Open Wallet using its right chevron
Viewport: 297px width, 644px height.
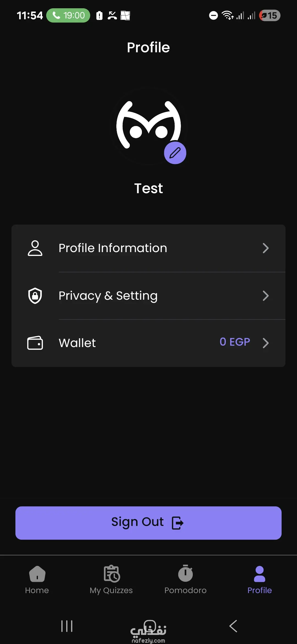(265, 343)
